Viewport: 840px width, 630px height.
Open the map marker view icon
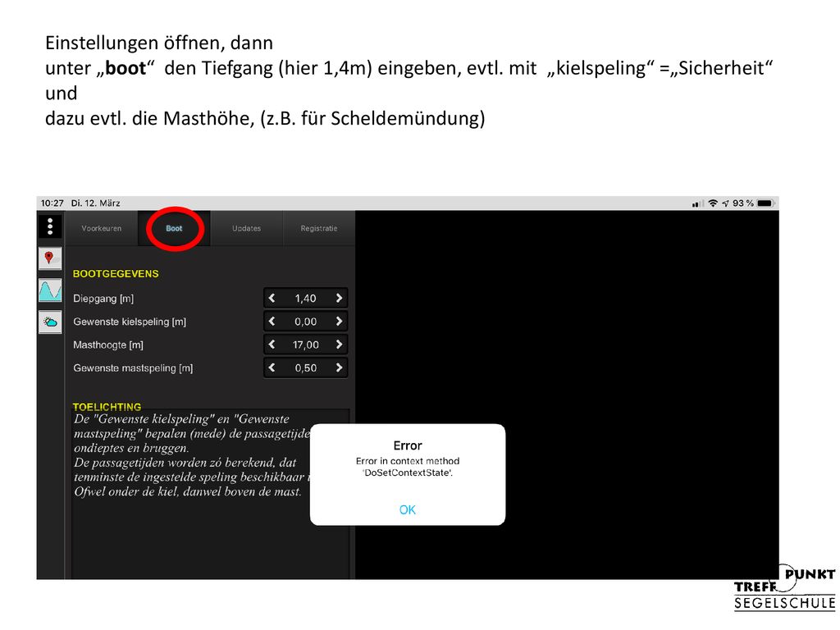tap(50, 258)
